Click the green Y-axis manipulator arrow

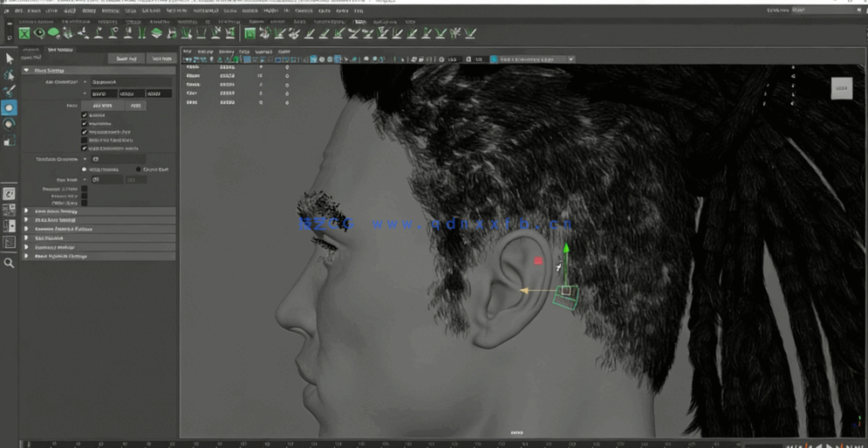pos(566,249)
